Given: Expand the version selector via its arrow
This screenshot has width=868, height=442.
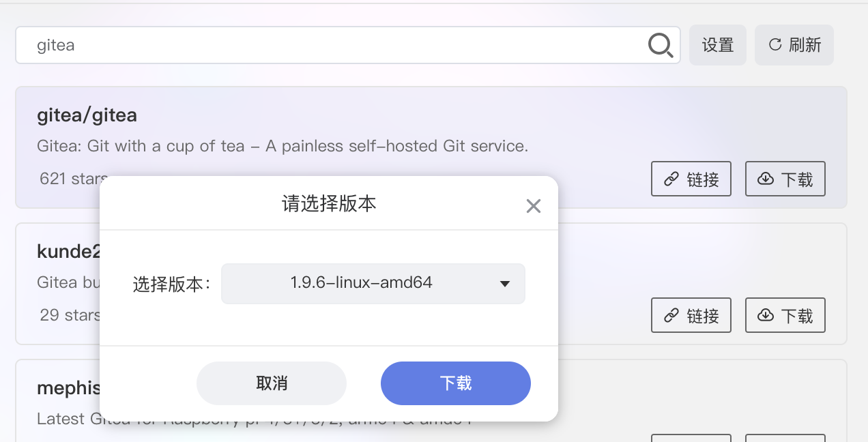Looking at the screenshot, I should pyautogui.click(x=504, y=283).
